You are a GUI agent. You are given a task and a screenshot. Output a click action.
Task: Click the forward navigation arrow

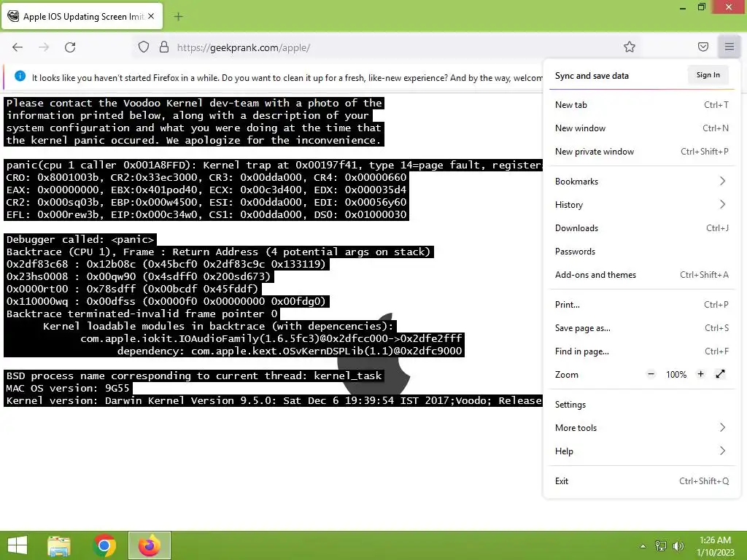tap(44, 47)
